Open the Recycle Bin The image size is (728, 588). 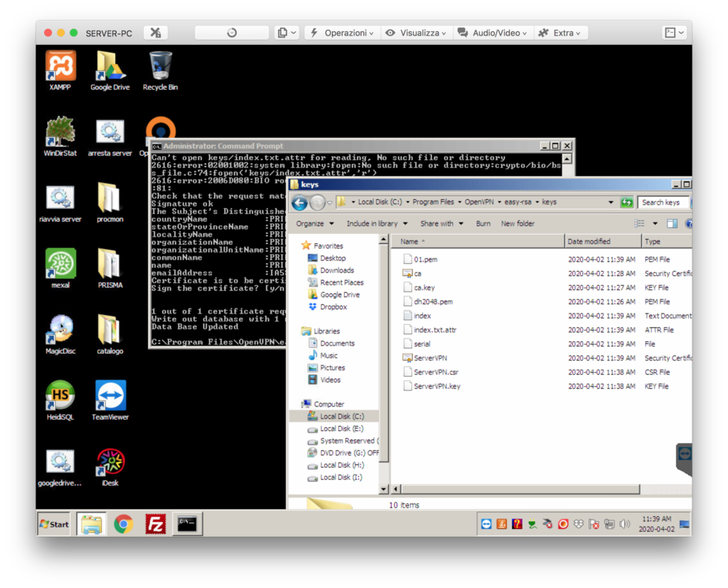coord(160,71)
